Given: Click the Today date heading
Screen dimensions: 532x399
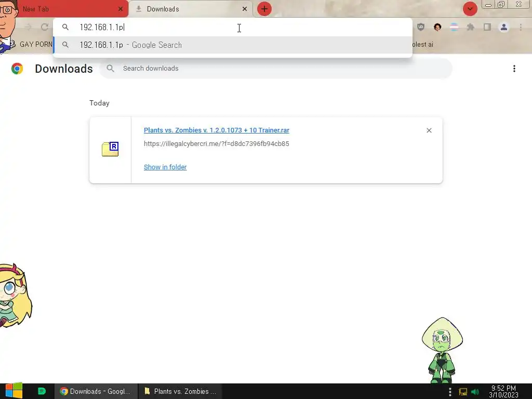Looking at the screenshot, I should (99, 103).
